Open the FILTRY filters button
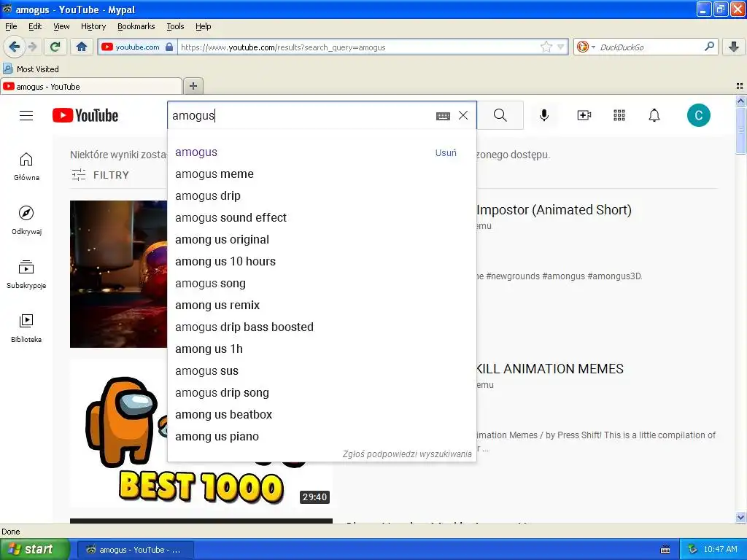The height and width of the screenshot is (560, 747). click(x=101, y=175)
